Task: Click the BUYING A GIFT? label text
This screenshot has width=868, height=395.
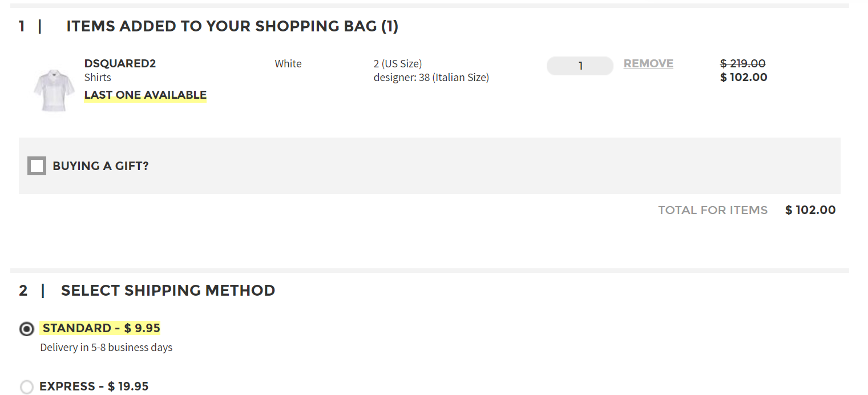Action: (x=100, y=166)
